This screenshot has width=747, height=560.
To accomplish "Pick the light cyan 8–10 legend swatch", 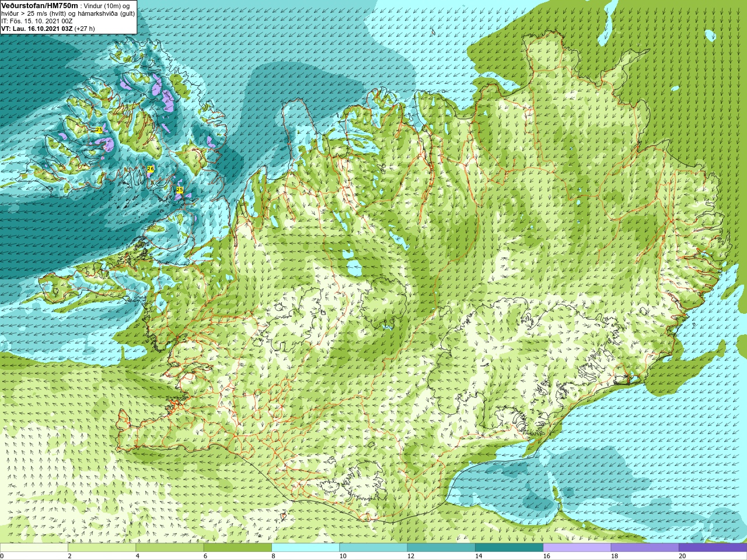I will 305,548.
